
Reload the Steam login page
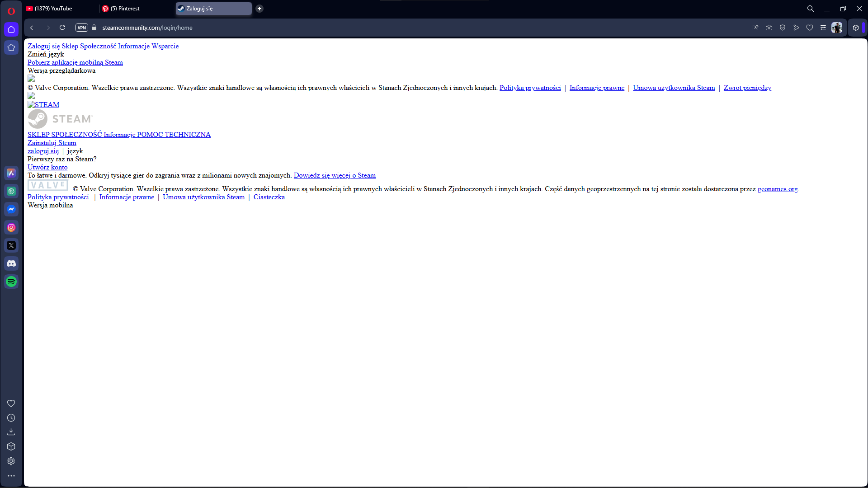(x=62, y=28)
